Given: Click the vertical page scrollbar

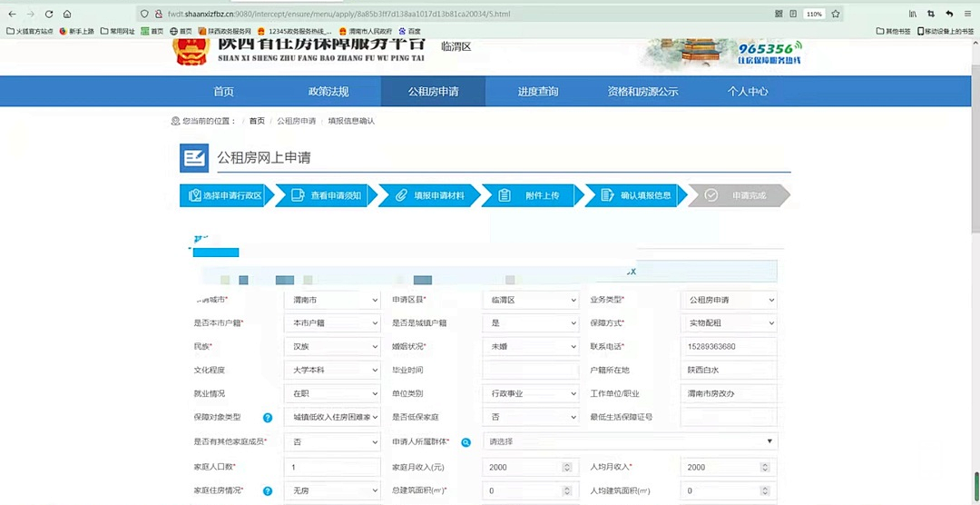Looking at the screenshot, I should click(x=975, y=272).
